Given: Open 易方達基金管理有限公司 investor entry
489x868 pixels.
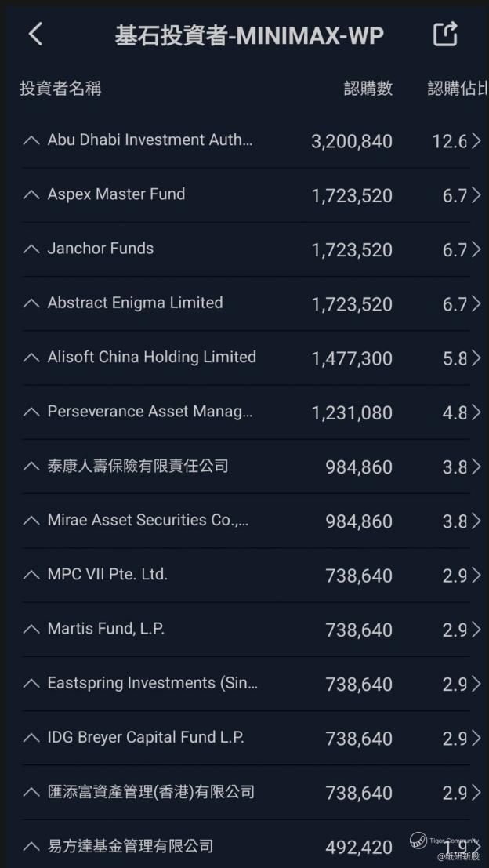Looking at the screenshot, I should point(130,846).
